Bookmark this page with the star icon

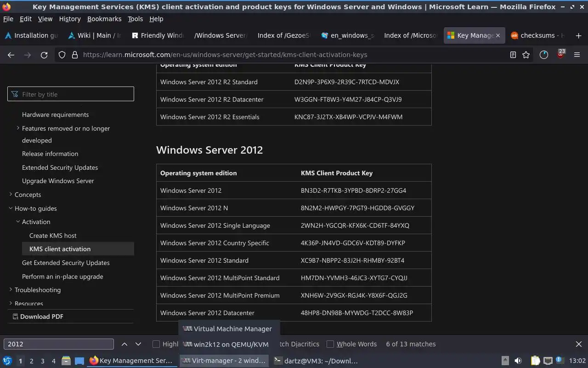(526, 55)
